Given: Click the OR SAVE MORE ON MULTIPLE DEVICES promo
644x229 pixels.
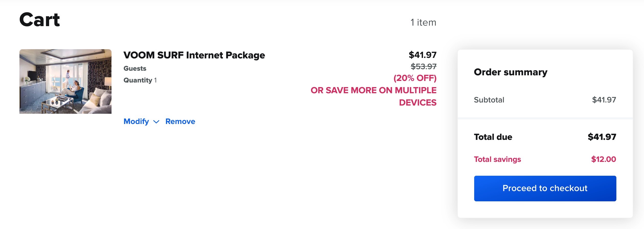Looking at the screenshot, I should [x=373, y=96].
